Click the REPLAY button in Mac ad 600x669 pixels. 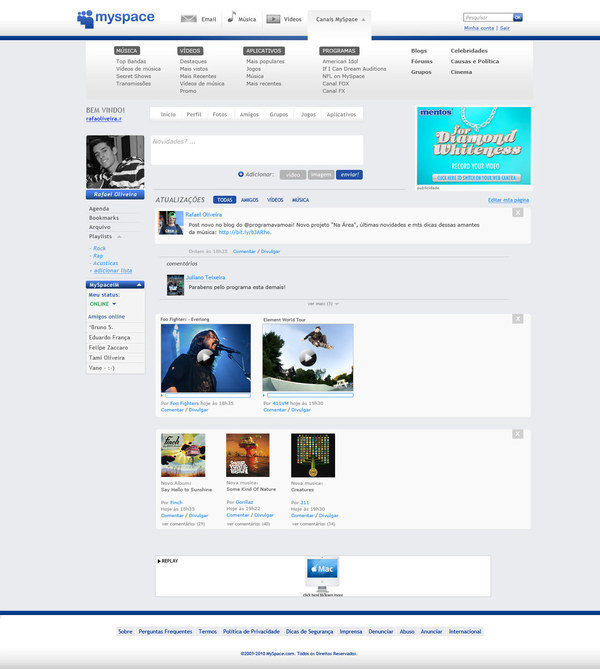pos(168,561)
